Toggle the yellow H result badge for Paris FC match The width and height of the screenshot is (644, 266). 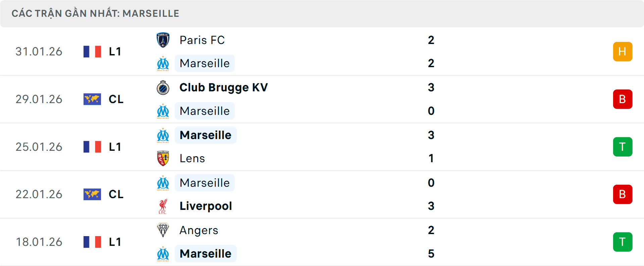[623, 51]
